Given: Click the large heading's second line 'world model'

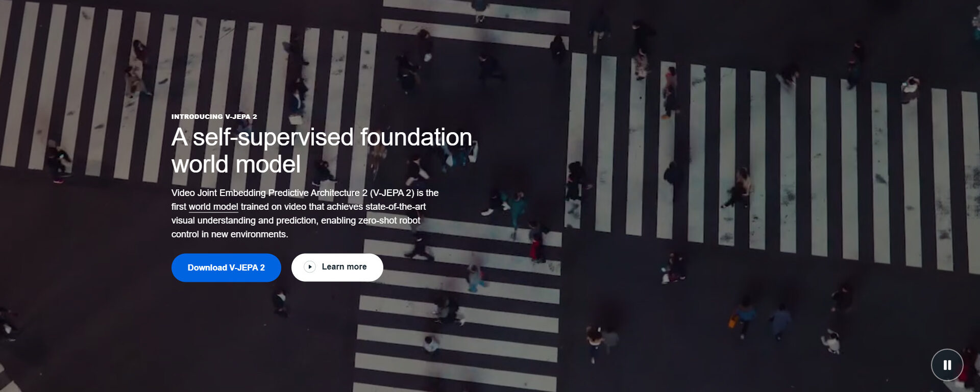Looking at the screenshot, I should click(236, 164).
